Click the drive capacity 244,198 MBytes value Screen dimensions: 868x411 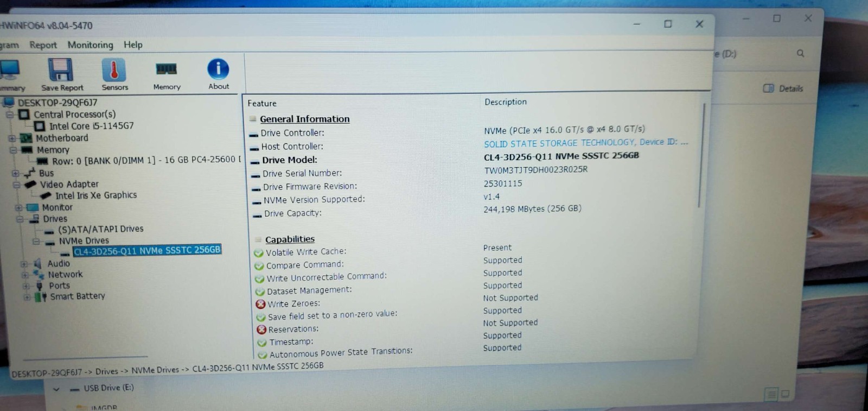pos(532,208)
